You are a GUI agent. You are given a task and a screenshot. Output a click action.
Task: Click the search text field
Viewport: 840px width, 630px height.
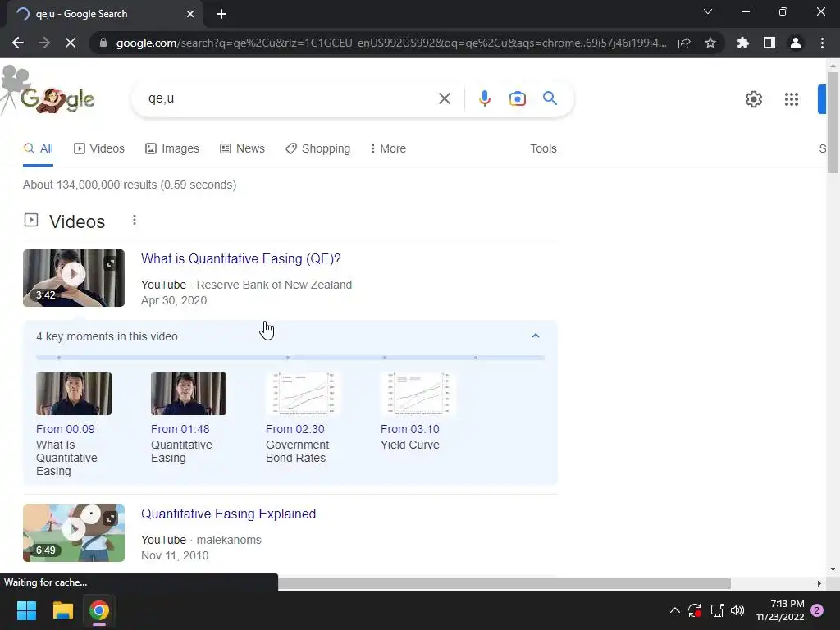pyautogui.click(x=290, y=98)
